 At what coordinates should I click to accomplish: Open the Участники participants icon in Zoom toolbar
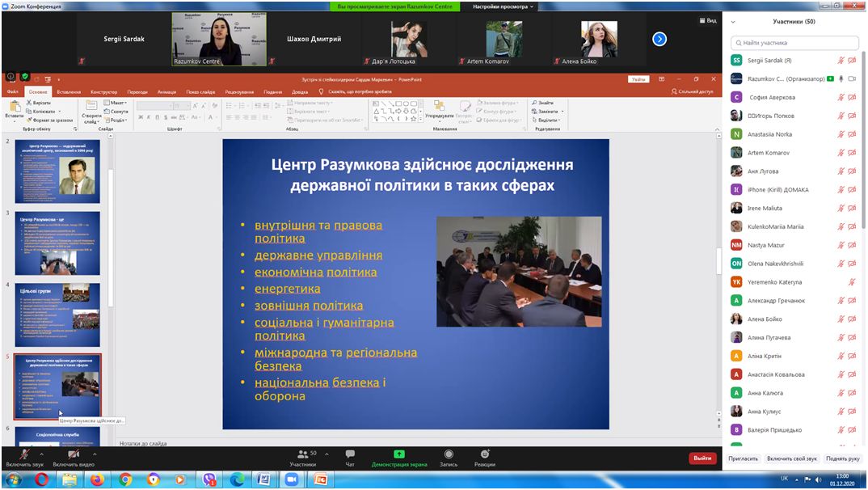[x=303, y=454]
